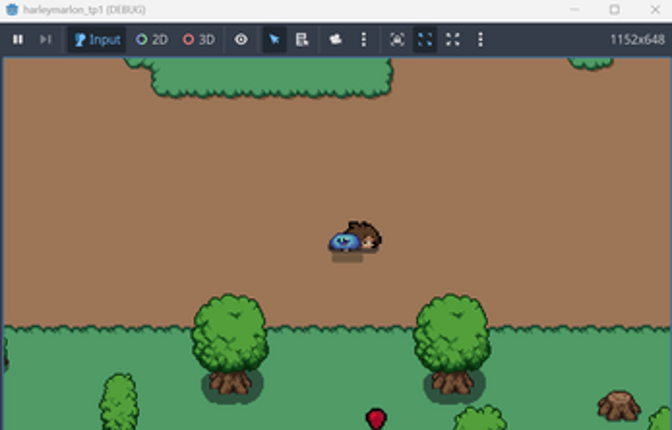Click the four-arrows stretch icon
This screenshot has height=430, width=672.
(x=453, y=40)
